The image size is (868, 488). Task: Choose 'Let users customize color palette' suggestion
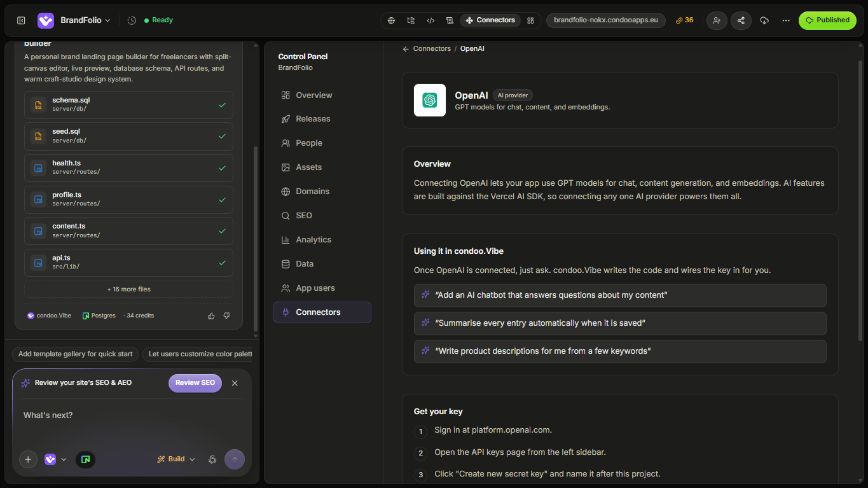tap(198, 354)
